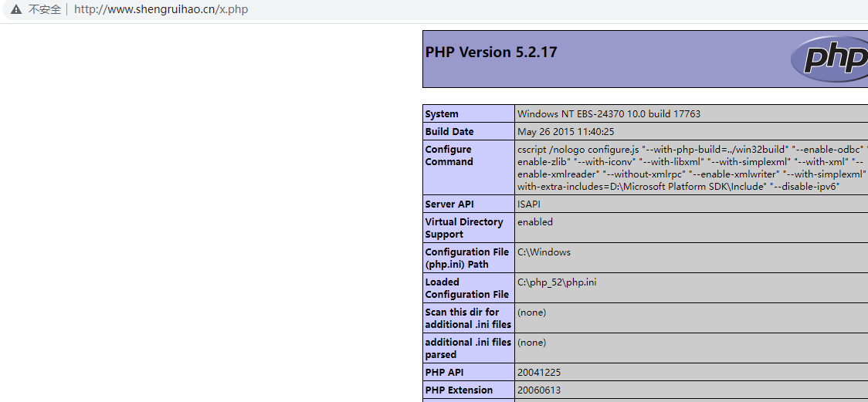This screenshot has height=402, width=868.
Task: Click the ISAPI value cell
Action: (528, 204)
